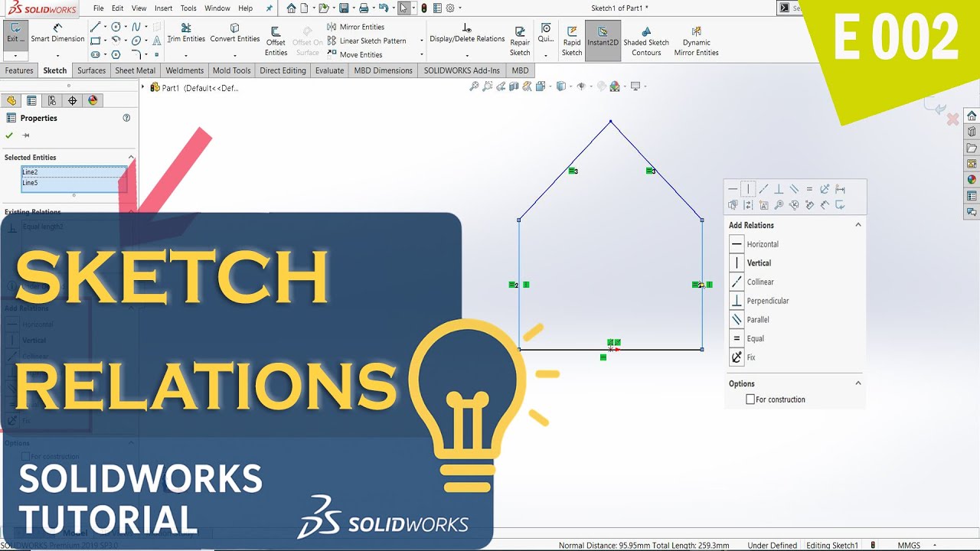Screen dimensions: 980x551
Task: Click Dynamic Mirror Entities
Action: click(x=696, y=41)
